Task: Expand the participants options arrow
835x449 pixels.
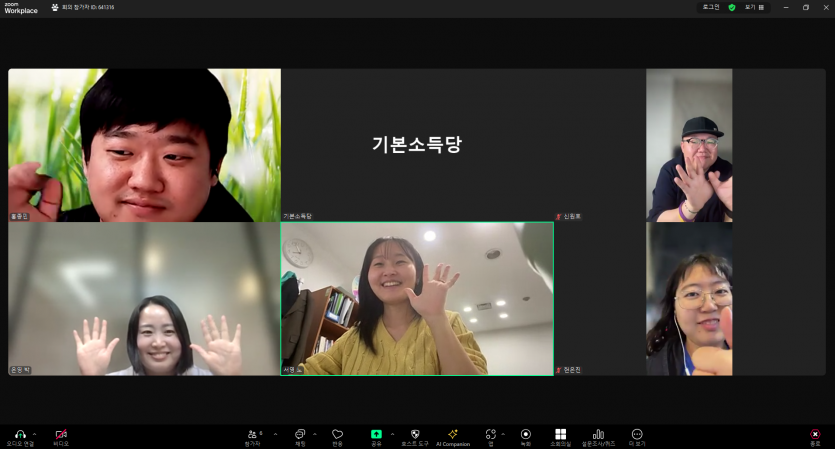Action: pos(275,434)
